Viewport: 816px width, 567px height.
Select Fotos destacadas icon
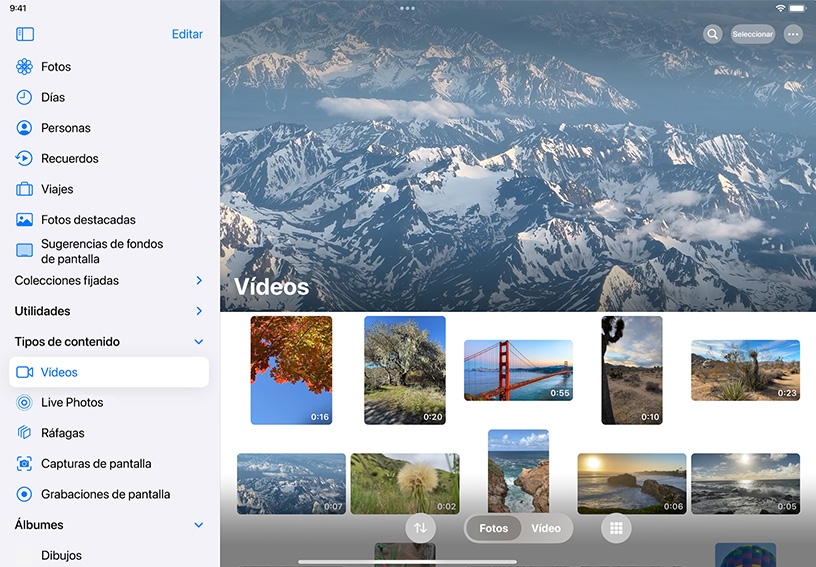[x=24, y=220]
